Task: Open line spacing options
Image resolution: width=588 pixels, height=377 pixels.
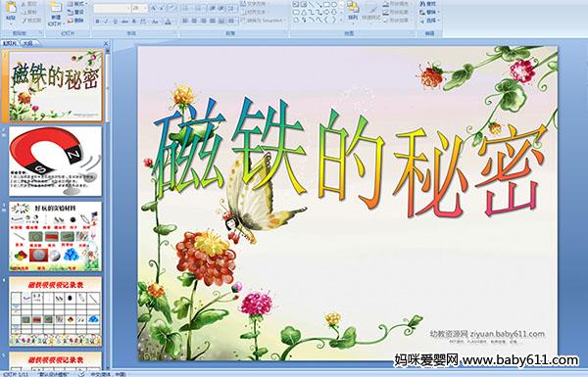Action: pyautogui.click(x=232, y=8)
